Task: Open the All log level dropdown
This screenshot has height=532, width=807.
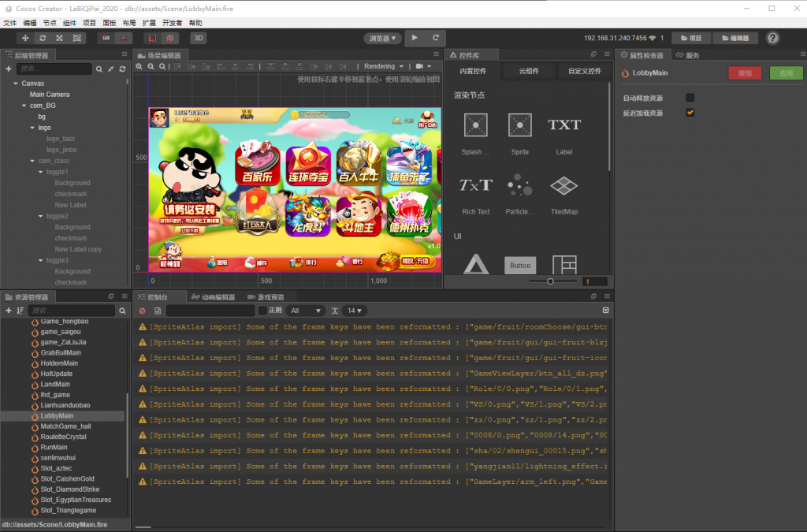Action: coord(306,311)
